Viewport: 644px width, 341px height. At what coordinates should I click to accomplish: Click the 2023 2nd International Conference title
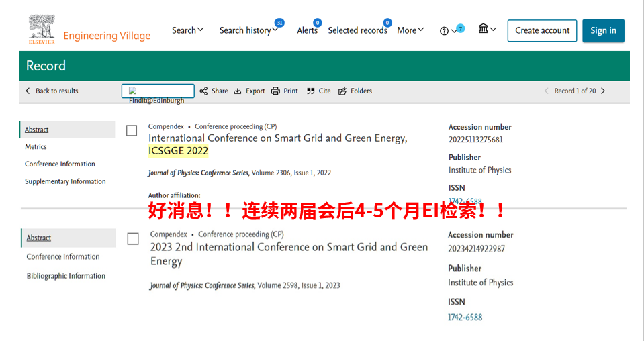pyautogui.click(x=289, y=254)
